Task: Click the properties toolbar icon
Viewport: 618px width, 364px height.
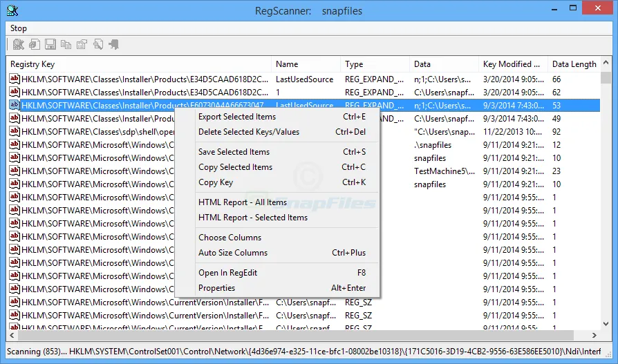Action: [82, 44]
